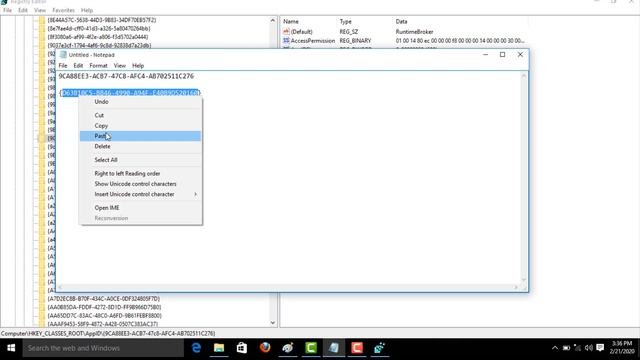640x360 pixels.
Task: Open Notepad Edit menu
Action: [78, 65]
